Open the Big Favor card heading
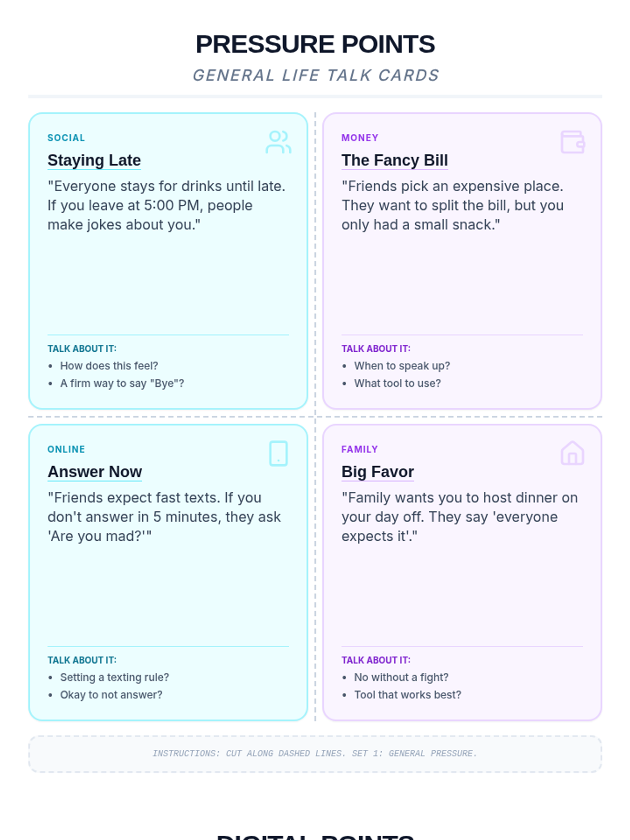 (378, 471)
